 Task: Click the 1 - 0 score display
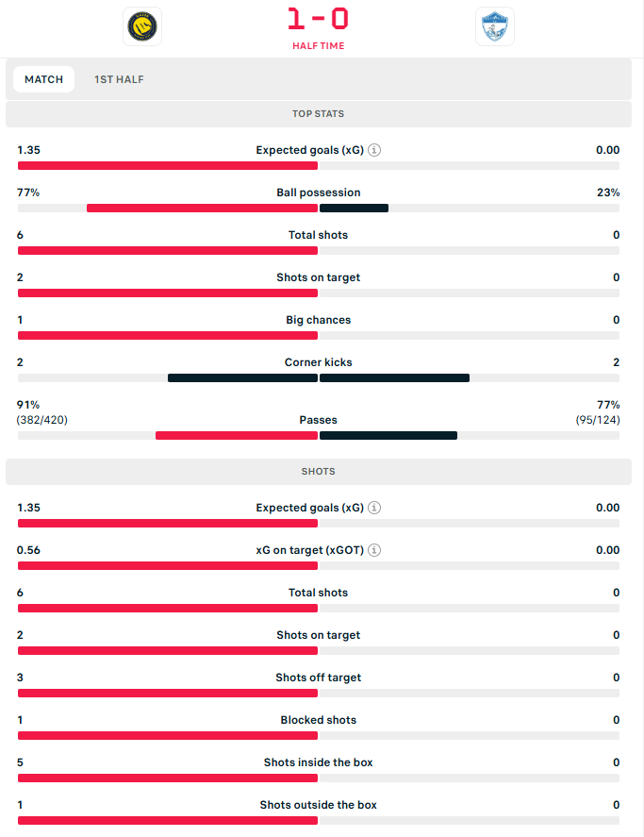point(319,19)
